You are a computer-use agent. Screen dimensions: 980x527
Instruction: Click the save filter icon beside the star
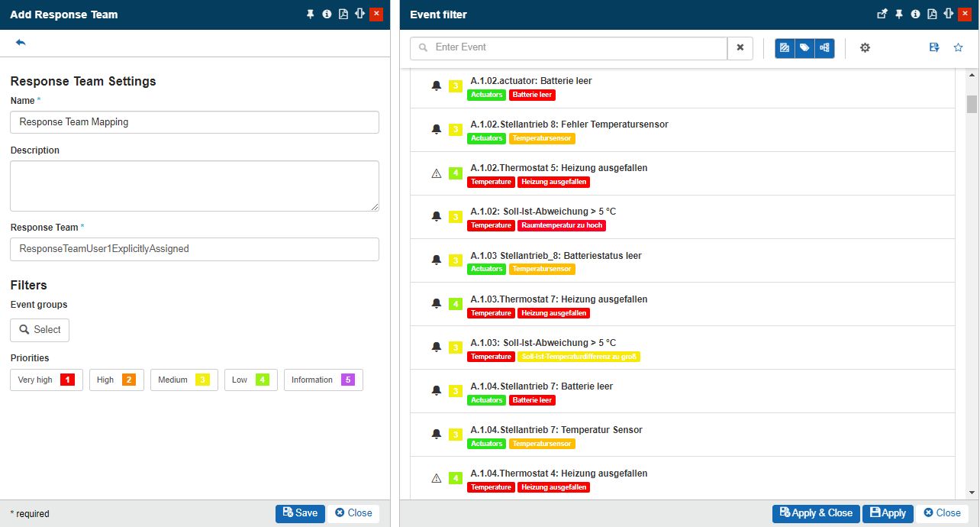click(x=934, y=48)
